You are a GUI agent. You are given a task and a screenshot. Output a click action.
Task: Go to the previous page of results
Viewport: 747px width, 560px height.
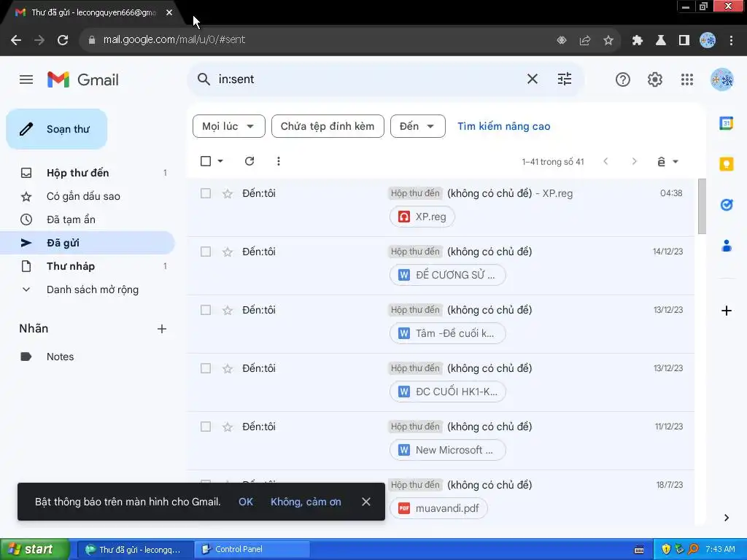point(605,161)
